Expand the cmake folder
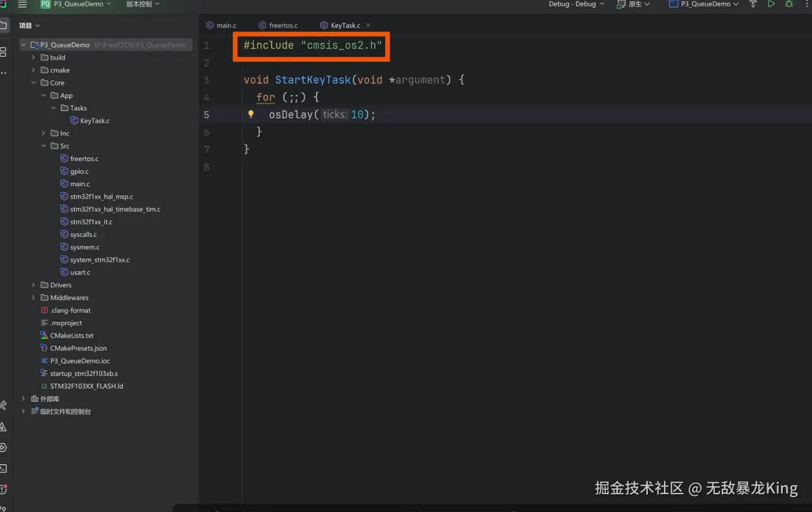 [33, 70]
